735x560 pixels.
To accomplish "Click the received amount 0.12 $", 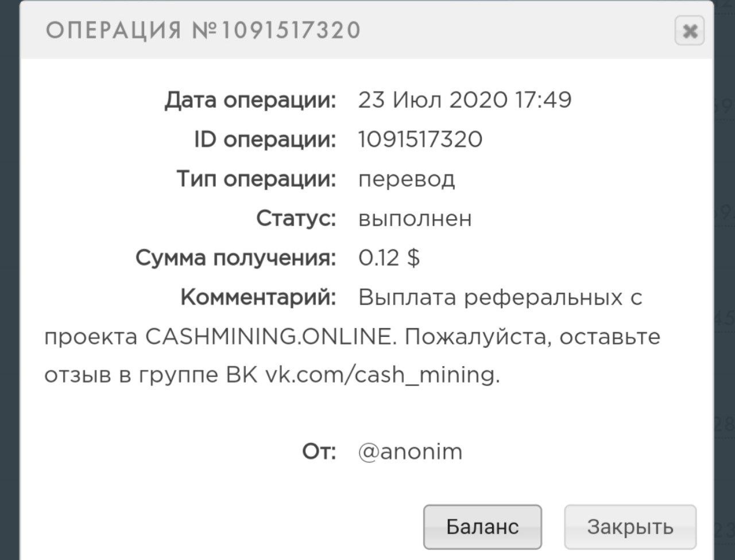I will [x=389, y=258].
